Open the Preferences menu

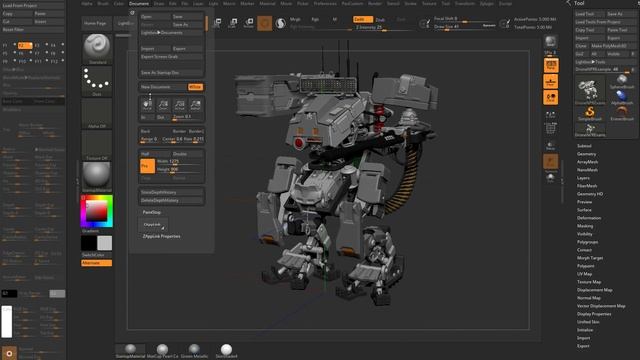[x=325, y=4]
